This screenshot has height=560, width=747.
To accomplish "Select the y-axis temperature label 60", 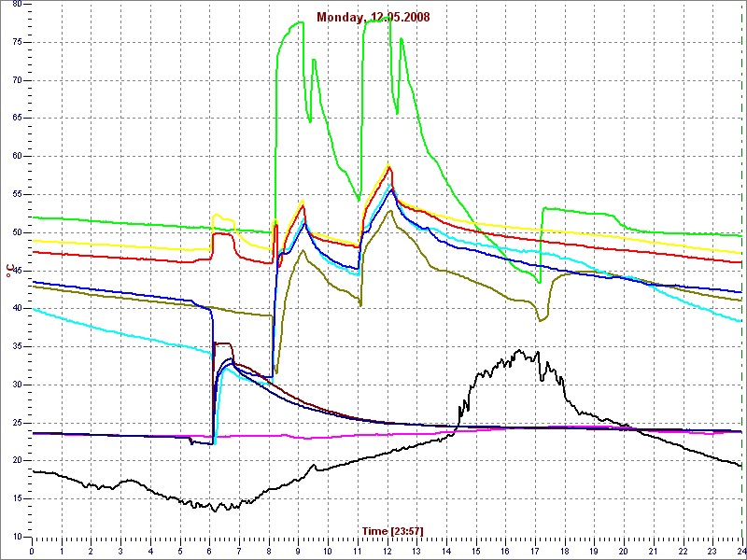I will coord(17,156).
